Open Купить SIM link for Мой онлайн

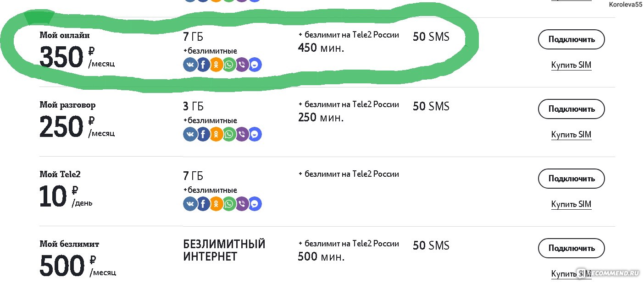point(571,65)
